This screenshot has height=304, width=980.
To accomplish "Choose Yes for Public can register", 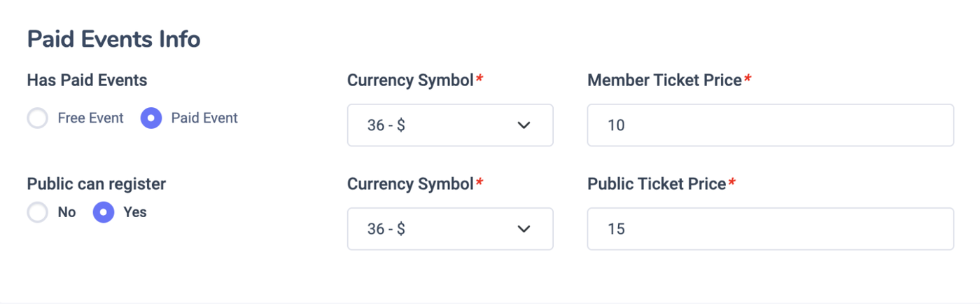I will 104,212.
